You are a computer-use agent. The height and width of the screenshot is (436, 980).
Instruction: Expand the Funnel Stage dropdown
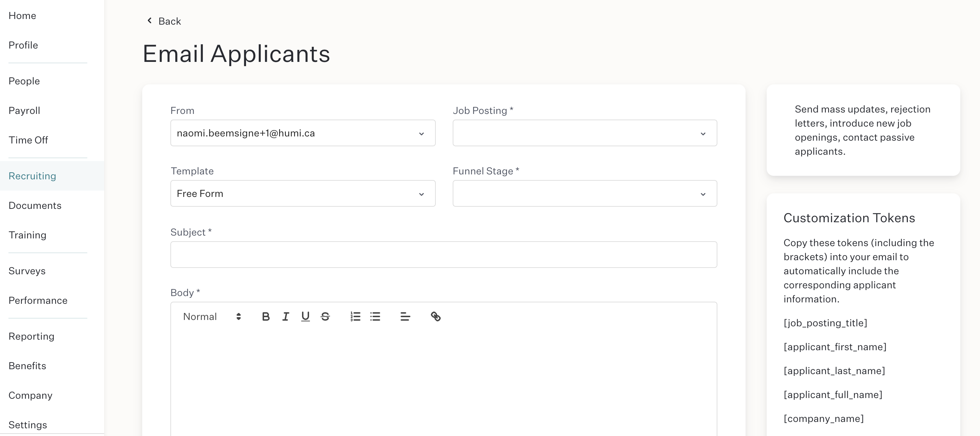585,193
